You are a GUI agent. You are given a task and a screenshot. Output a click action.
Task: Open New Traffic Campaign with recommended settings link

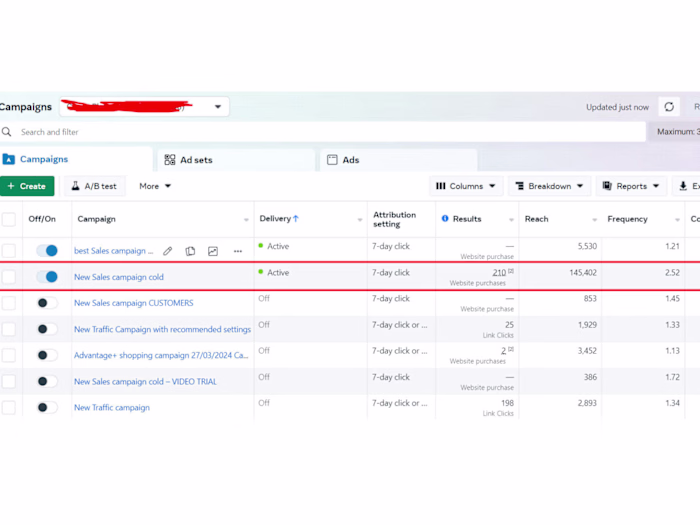(162, 329)
